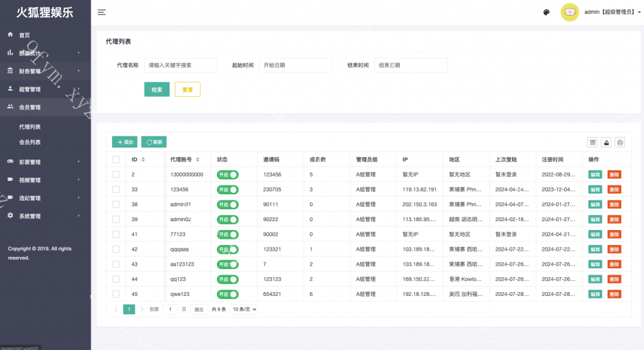This screenshot has height=350, width=644.
Task: Open the theme palette icon
Action: click(x=547, y=13)
